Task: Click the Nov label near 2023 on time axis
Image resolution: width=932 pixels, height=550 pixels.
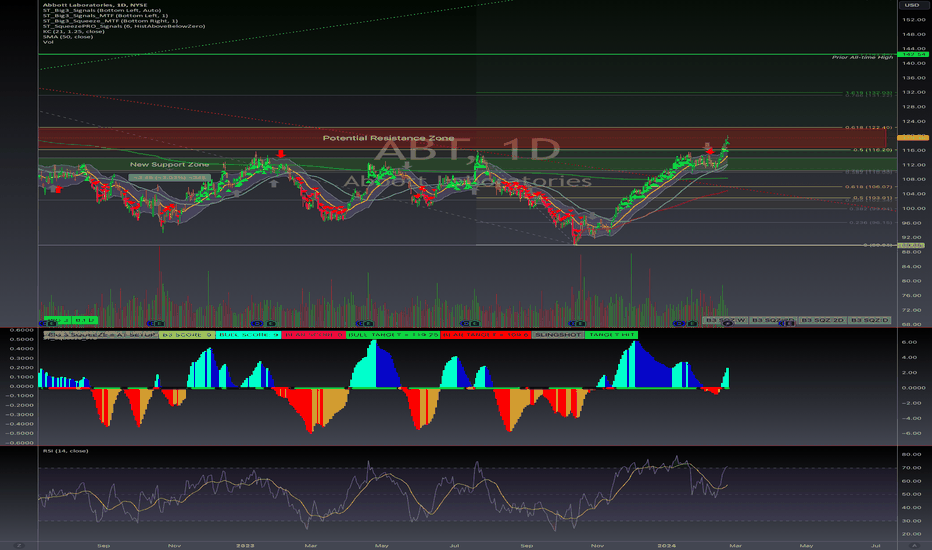Action: (174, 545)
